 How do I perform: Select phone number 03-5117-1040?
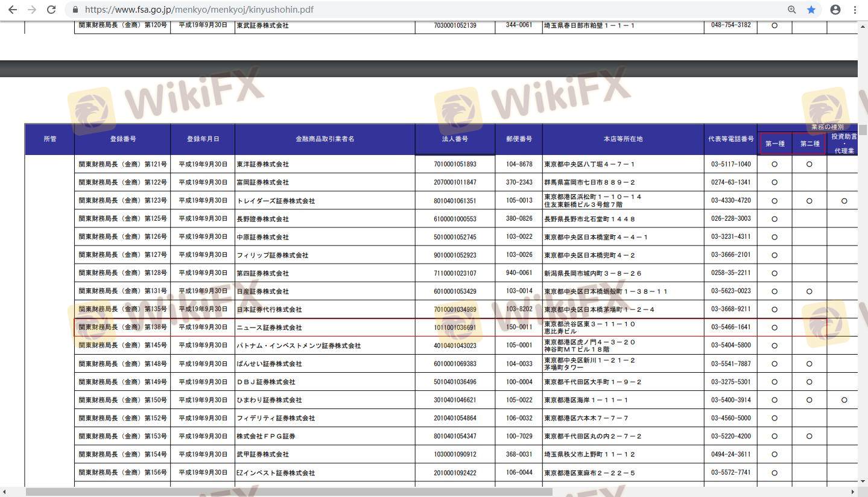(730, 164)
